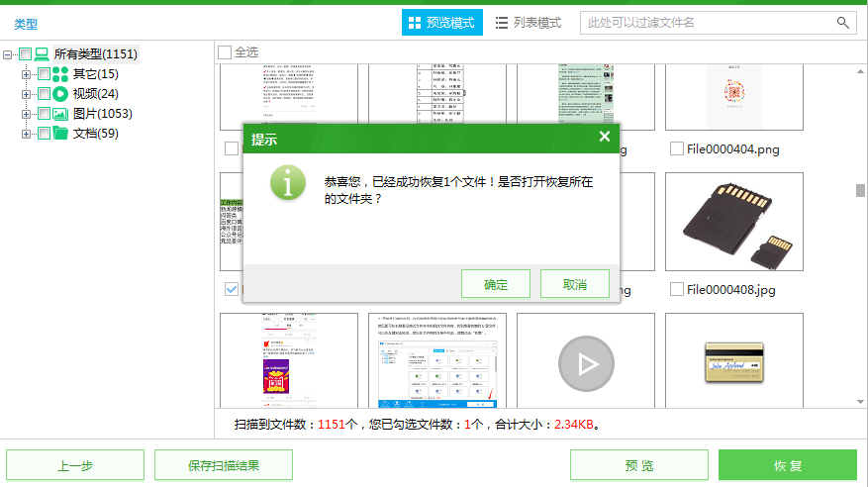Viewport: 868px width, 487px height.
Task: Click the green info icon in dialog
Action: 289,183
